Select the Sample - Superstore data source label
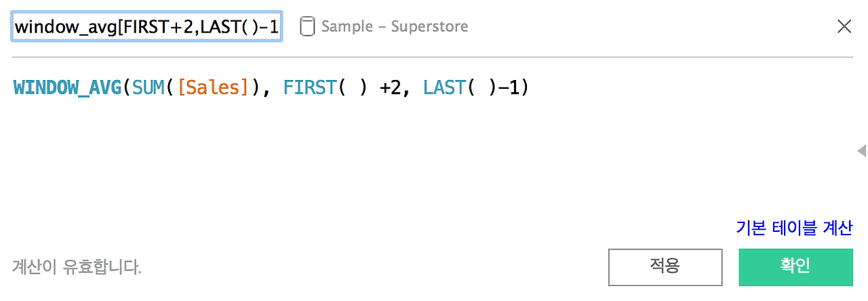This screenshot has height=301, width=868. click(x=395, y=27)
